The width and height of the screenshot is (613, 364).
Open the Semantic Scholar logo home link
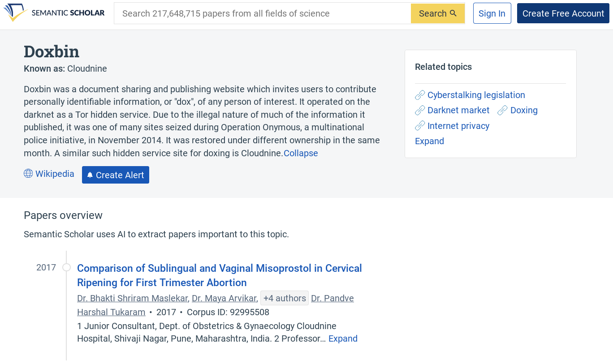(x=54, y=13)
